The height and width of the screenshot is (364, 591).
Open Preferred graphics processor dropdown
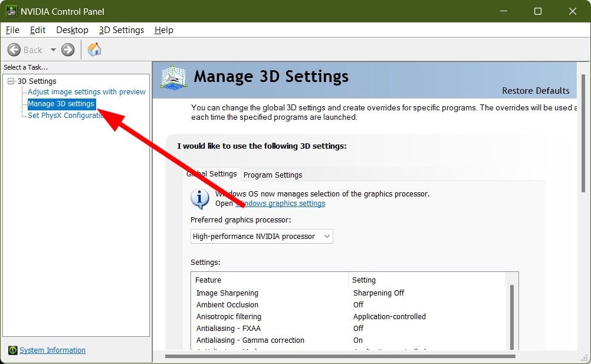[x=261, y=236]
